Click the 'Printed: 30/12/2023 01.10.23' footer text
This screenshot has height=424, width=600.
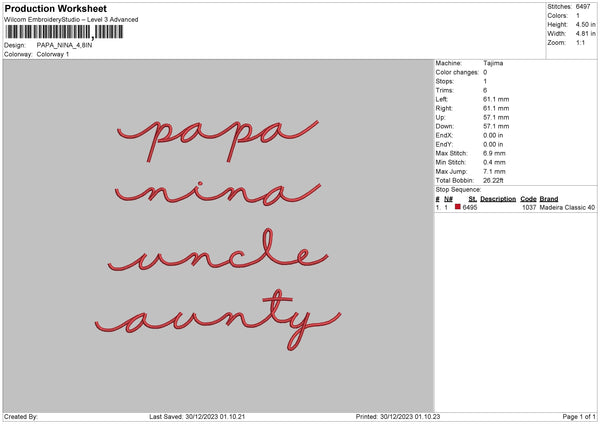point(398,417)
